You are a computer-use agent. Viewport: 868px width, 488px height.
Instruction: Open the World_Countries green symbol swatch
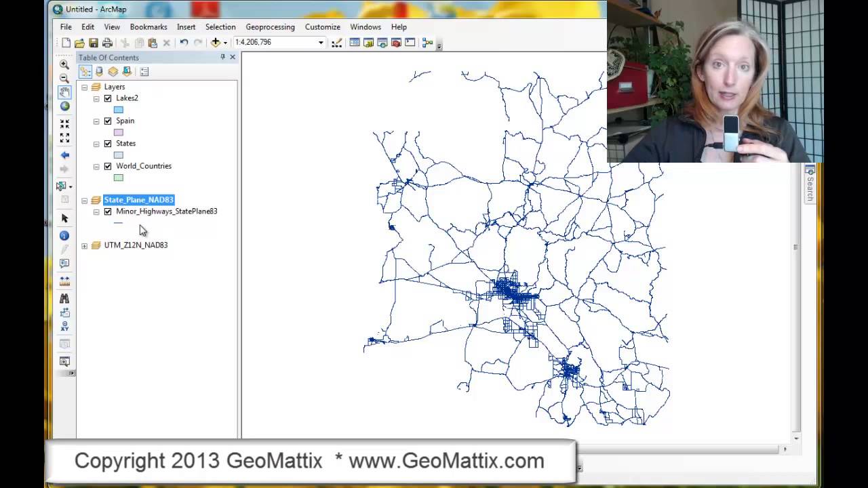pos(119,178)
